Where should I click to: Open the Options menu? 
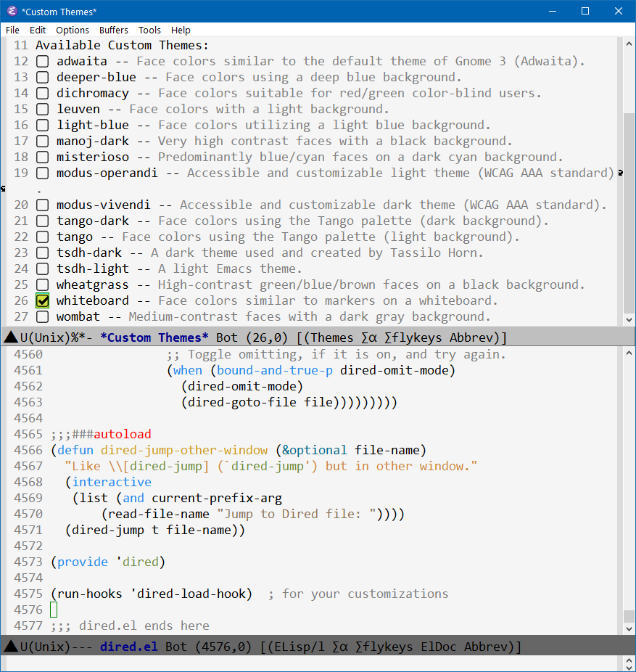coord(73,30)
